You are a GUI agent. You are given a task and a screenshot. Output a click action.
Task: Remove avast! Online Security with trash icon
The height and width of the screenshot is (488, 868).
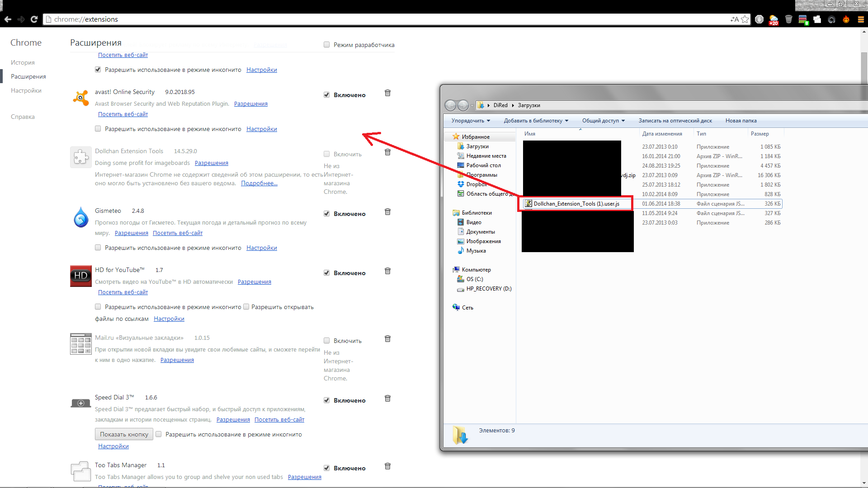point(387,93)
